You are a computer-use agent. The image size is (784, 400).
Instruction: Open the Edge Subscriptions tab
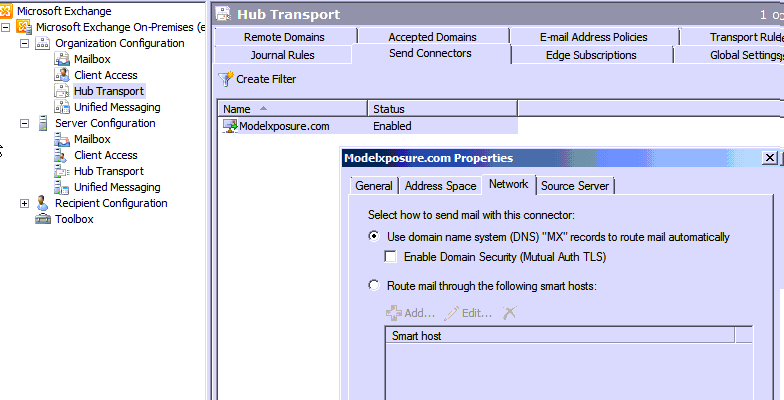tap(591, 55)
